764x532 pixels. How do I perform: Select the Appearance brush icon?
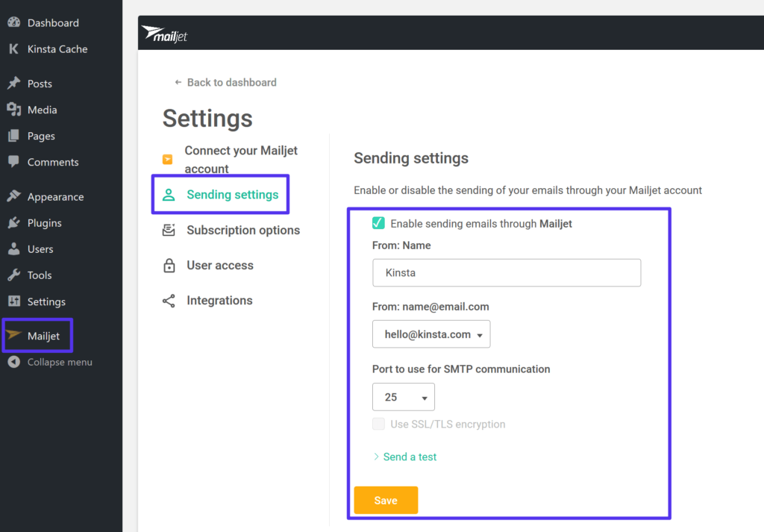tap(14, 196)
